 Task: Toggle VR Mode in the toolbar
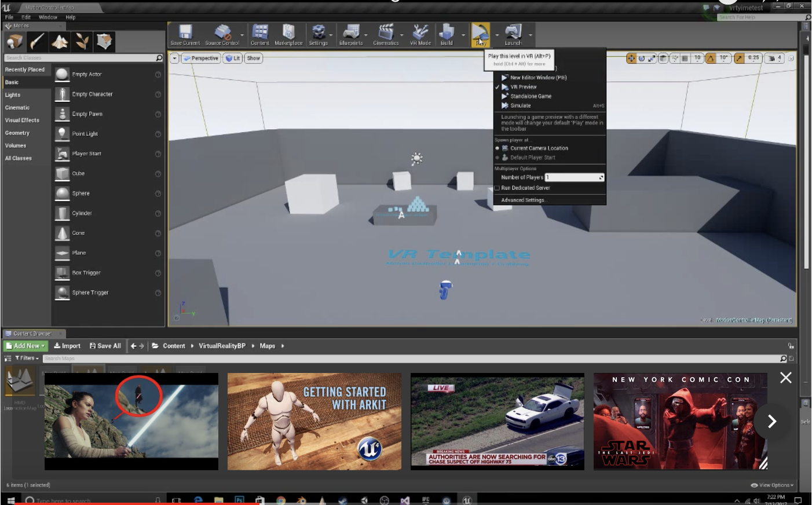tap(420, 34)
